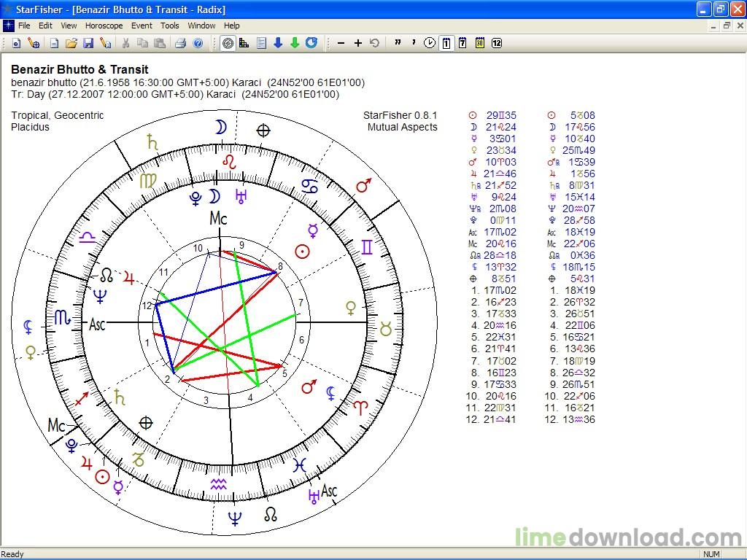Click the blue down arrow toolbar icon

pos(278,43)
